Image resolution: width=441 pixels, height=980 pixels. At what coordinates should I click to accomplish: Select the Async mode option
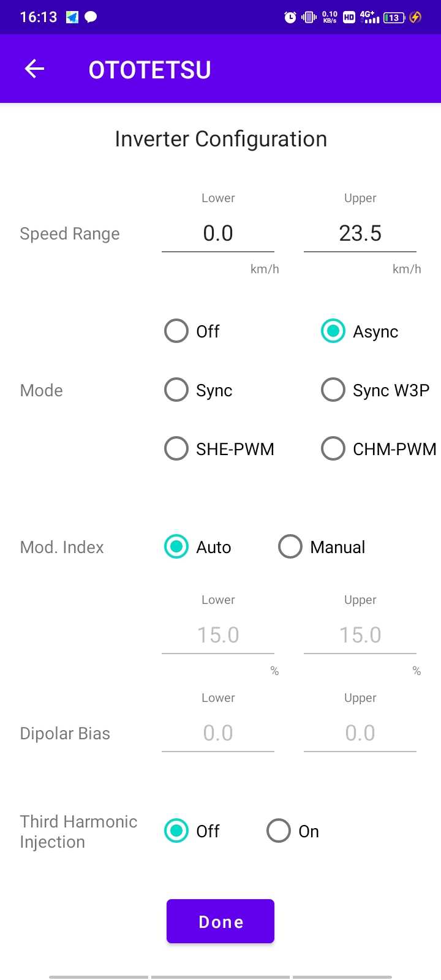pos(333,331)
